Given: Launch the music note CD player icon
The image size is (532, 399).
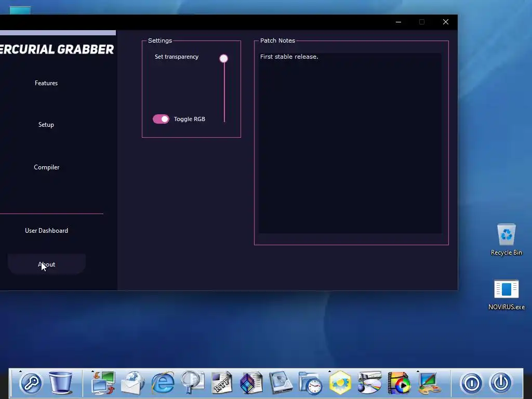Looking at the screenshot, I should [x=369, y=383].
